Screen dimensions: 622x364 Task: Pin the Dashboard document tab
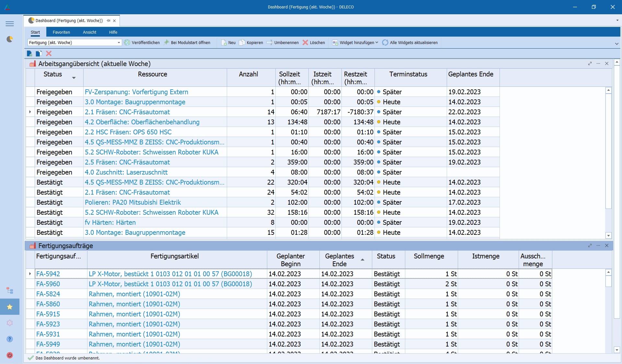click(x=109, y=20)
